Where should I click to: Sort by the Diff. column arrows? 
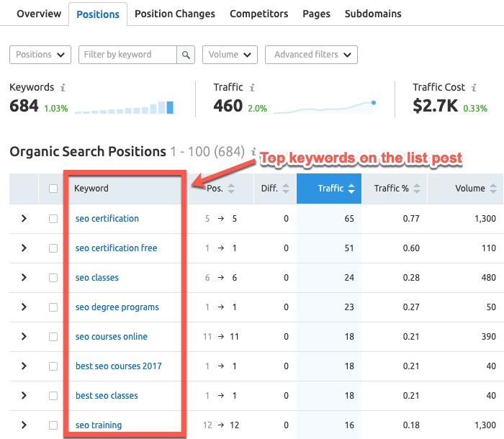(286, 189)
